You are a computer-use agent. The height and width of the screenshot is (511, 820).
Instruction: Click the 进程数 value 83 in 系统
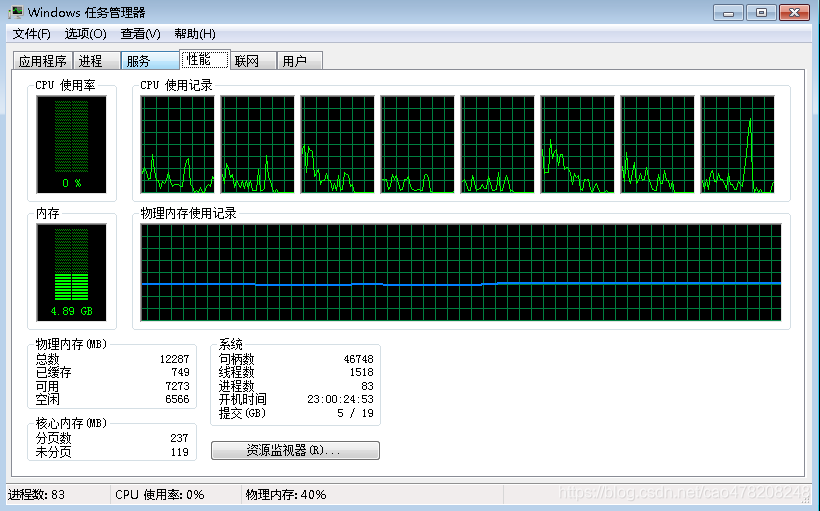tap(367, 386)
